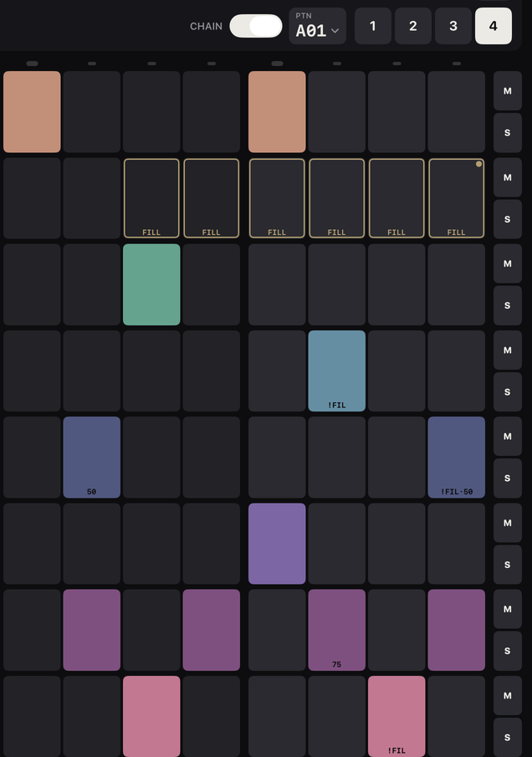Solo track 2 with the FILL steps

click(x=508, y=219)
